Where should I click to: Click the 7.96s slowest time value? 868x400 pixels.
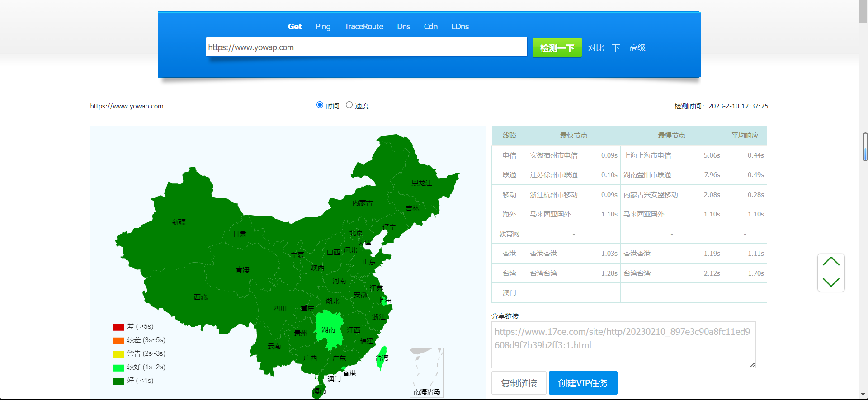pos(712,175)
